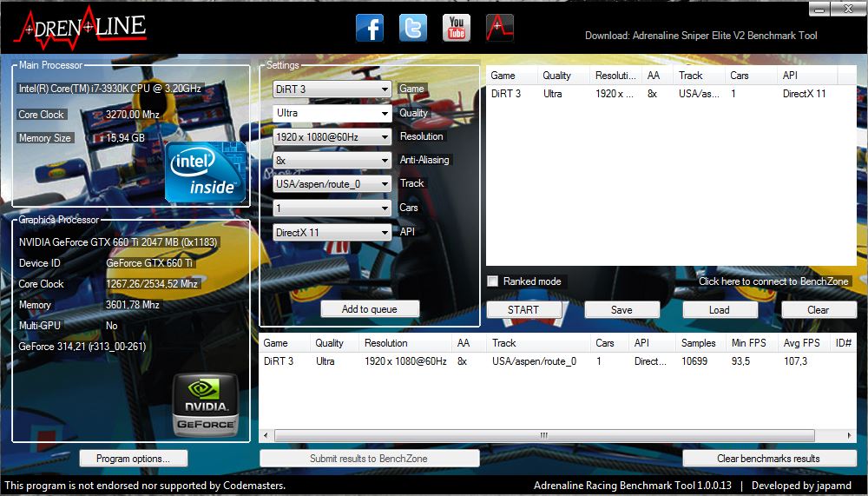Click the API column header in queue list

[x=807, y=76]
